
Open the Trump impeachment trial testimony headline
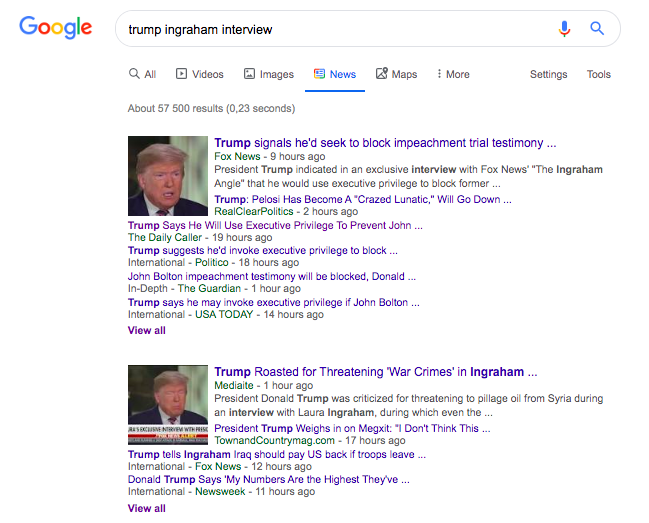pos(385,143)
